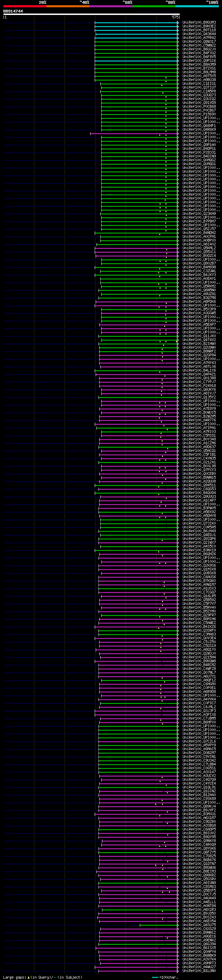Click the orange ~40% identity legend segment
Viewport: 222px width, 980px height.
[68, 6]
